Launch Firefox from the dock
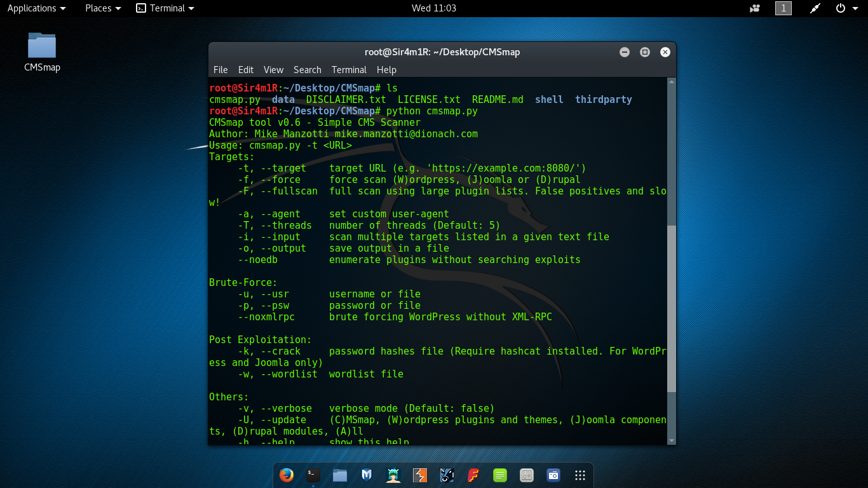Viewport: 868px width, 488px height. pyautogui.click(x=287, y=475)
